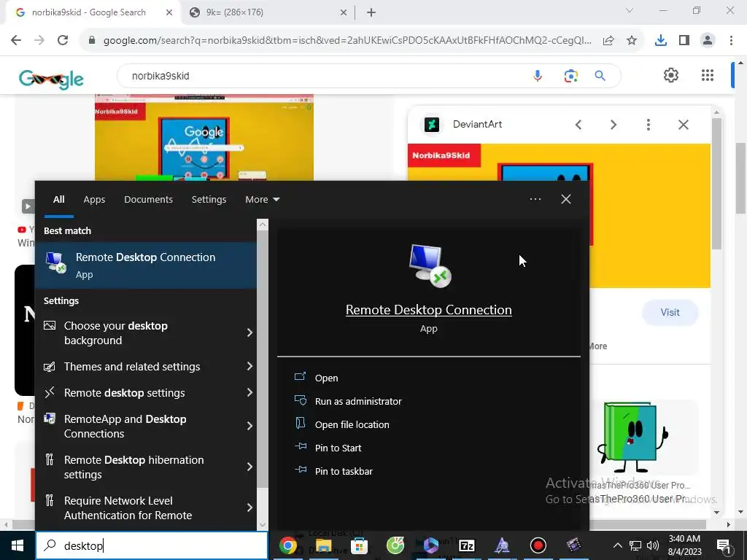Open the volume control tray icon
This screenshot has width=747, height=560.
coord(653,545)
